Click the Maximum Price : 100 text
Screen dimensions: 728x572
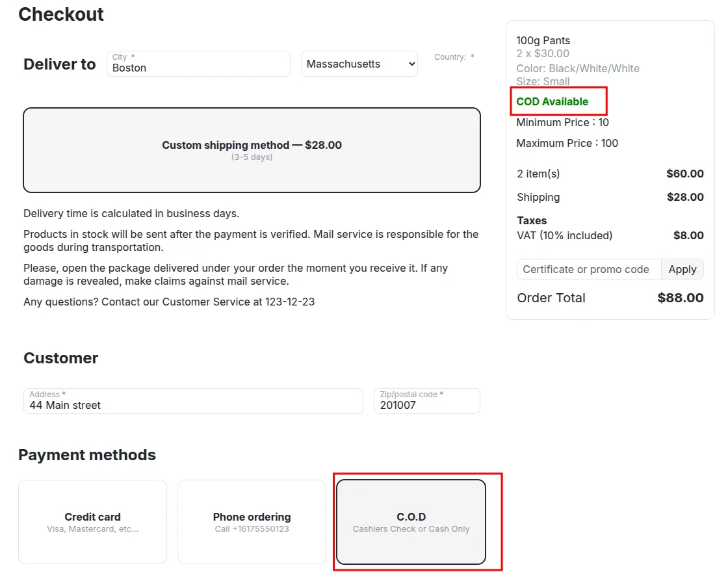[567, 143]
